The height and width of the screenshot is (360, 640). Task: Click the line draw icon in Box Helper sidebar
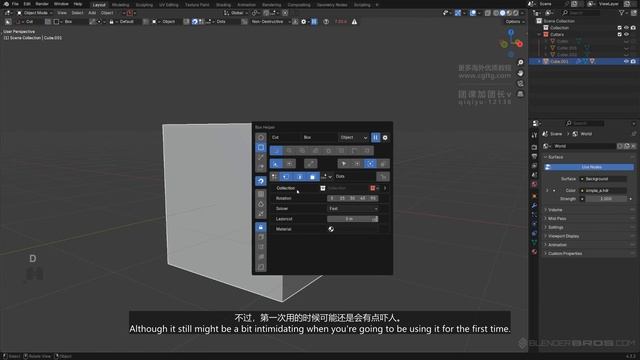point(261,157)
